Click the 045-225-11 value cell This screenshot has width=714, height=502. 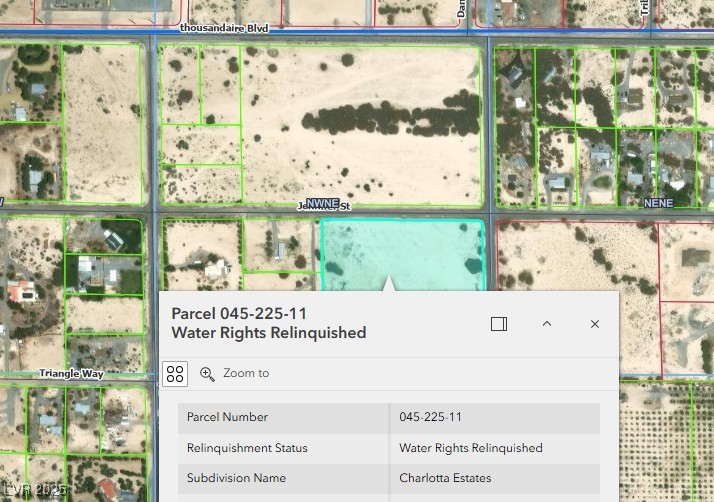pyautogui.click(x=430, y=417)
